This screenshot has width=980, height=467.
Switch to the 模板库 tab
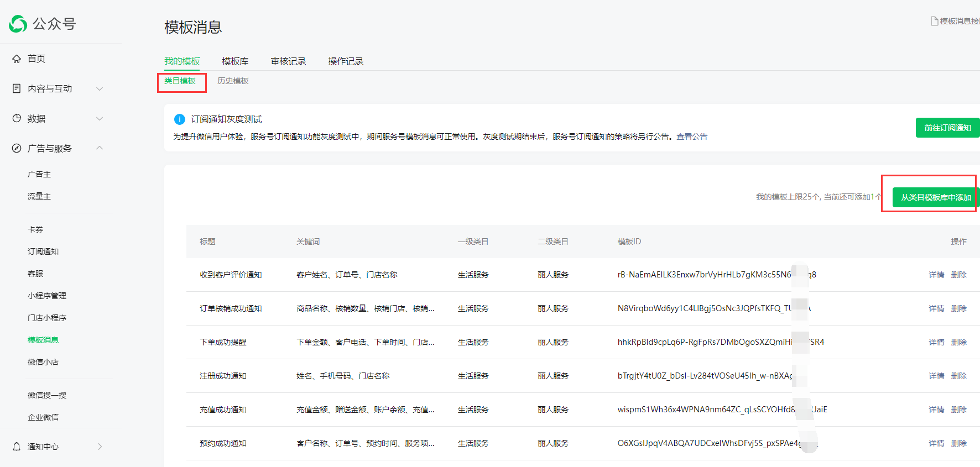coord(235,61)
